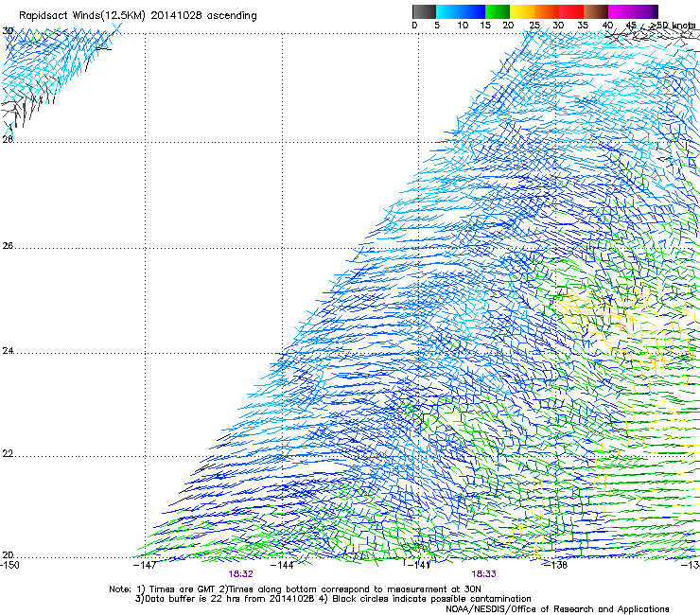Click the yellow 20-25 knots legend swatch

click(522, 11)
